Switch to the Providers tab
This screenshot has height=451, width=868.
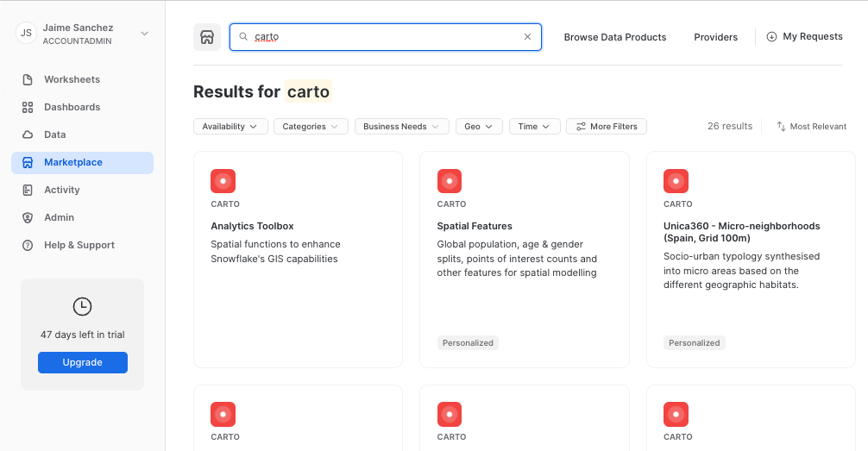(x=715, y=37)
